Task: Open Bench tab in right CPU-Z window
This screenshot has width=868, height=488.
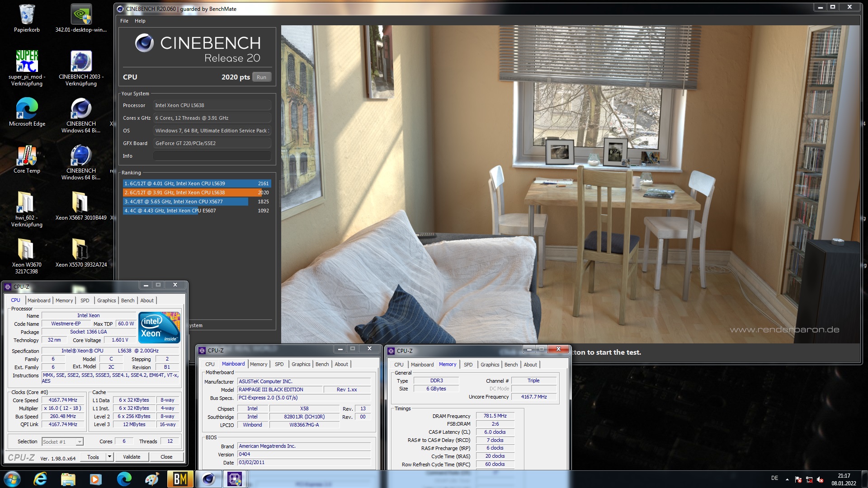Action: 511,365
